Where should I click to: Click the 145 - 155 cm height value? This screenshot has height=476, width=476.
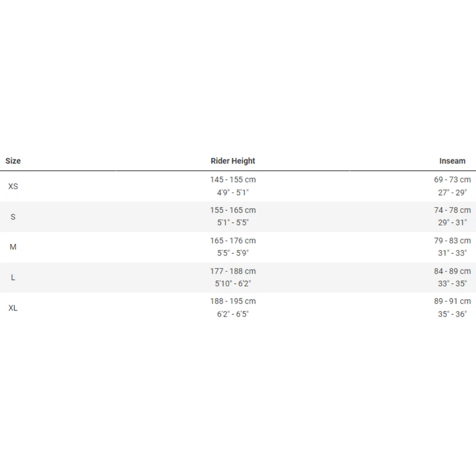pyautogui.click(x=233, y=180)
